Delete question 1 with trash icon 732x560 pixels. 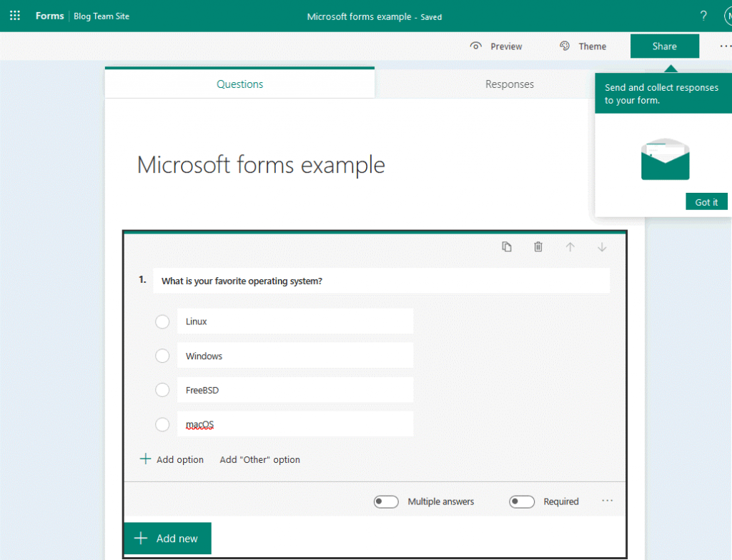coord(538,246)
